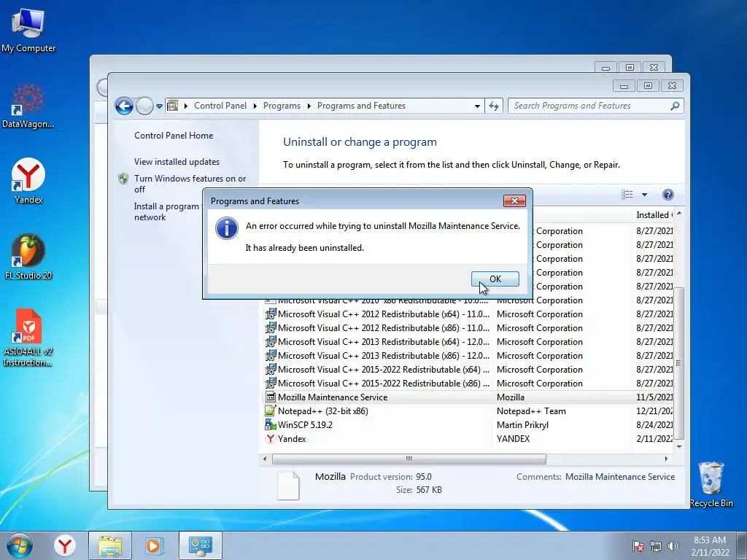The height and width of the screenshot is (560, 747).
Task: Click the greyed Forward navigation arrow
Action: coord(144,106)
